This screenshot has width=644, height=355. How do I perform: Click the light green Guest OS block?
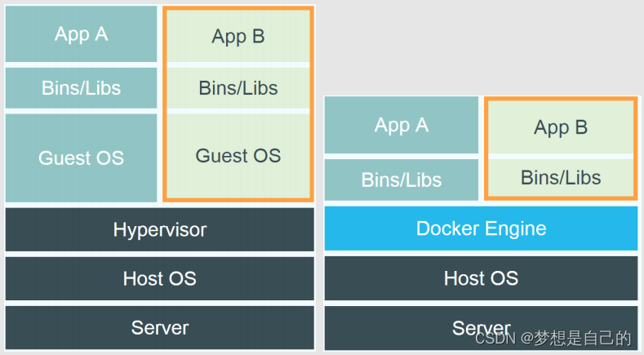pos(238,156)
